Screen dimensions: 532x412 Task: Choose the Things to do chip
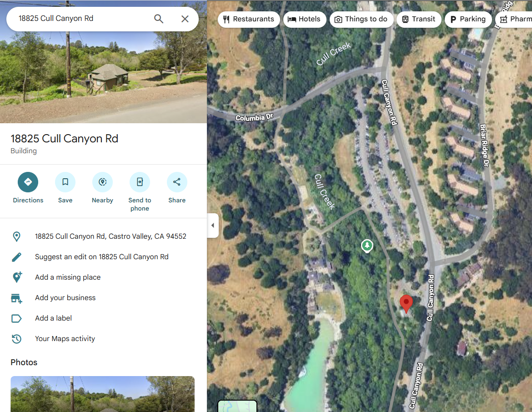[361, 20]
